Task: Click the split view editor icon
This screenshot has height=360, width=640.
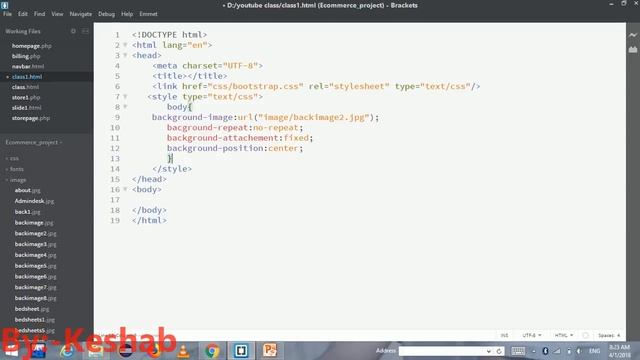Action: [85, 31]
